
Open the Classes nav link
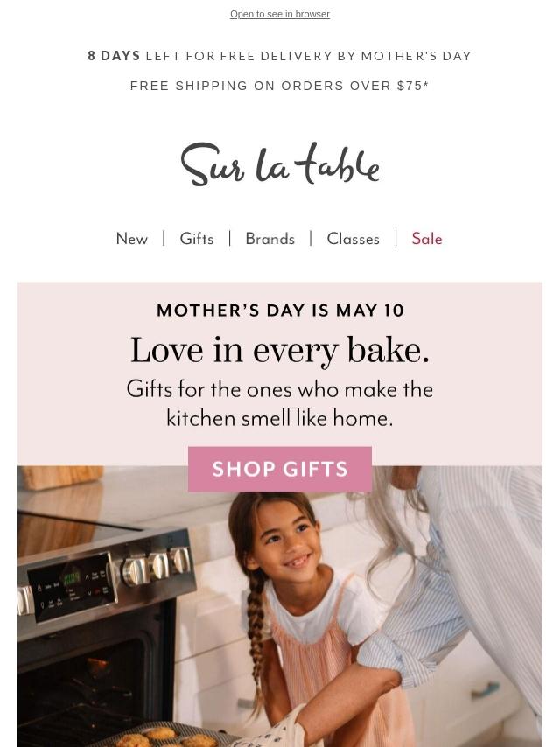353,239
